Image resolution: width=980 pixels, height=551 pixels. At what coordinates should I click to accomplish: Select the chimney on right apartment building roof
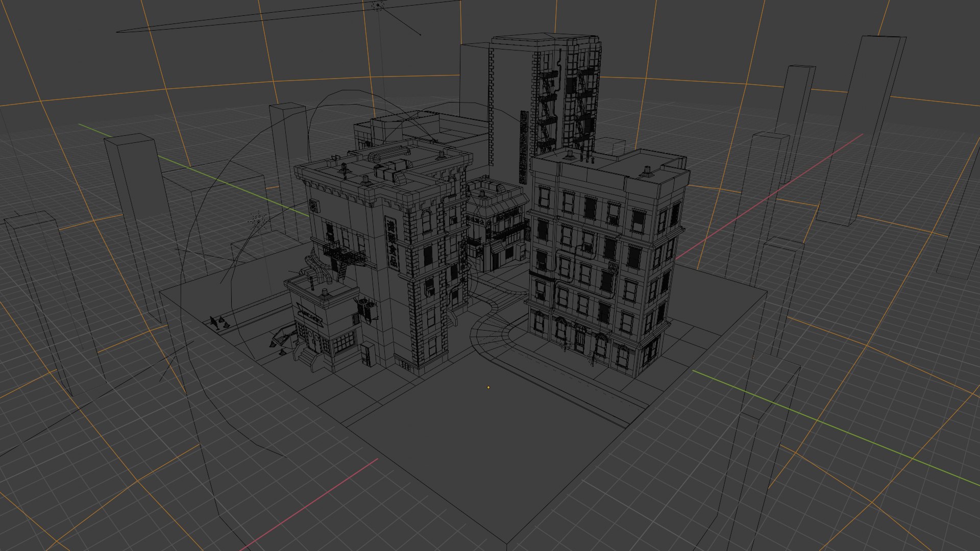coord(647,171)
